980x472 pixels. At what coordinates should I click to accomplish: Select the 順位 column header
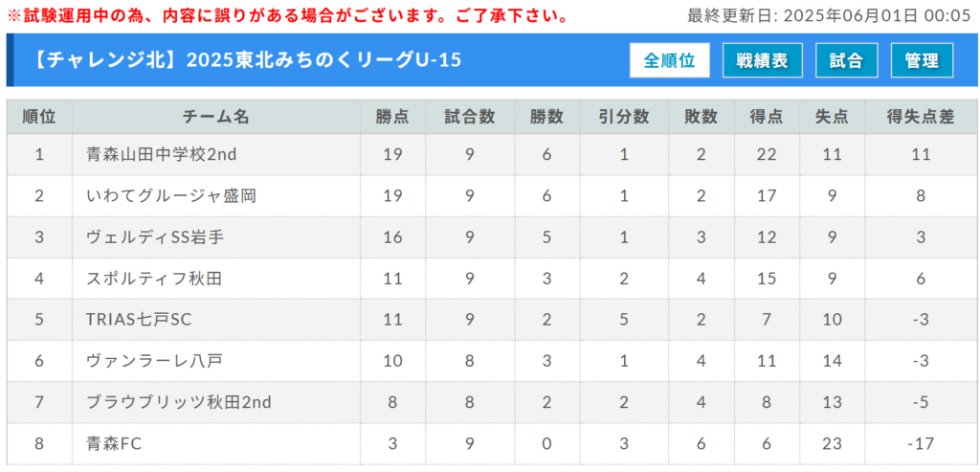[39, 117]
